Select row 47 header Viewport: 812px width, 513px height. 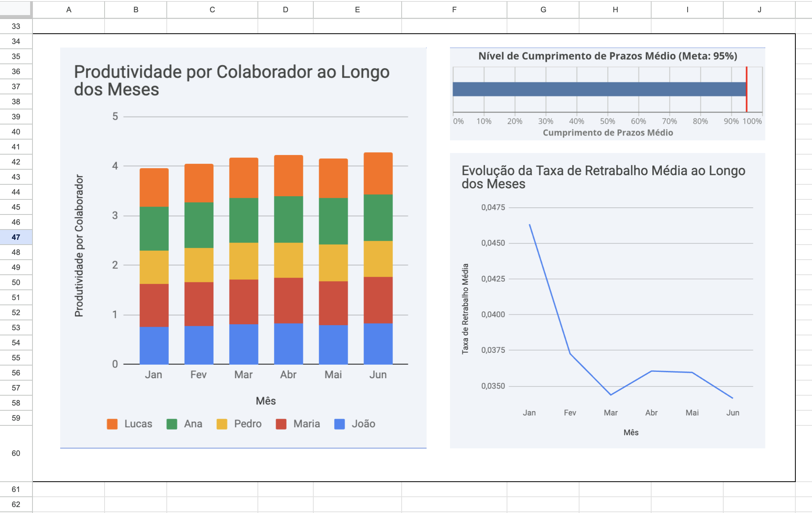(16, 237)
